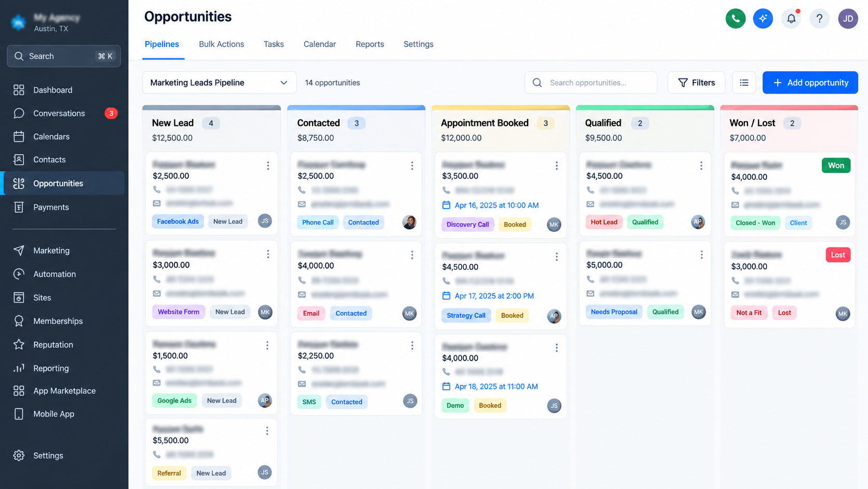Expand Marketing Leads Pipeline dropdown
The height and width of the screenshot is (489, 868).
pos(219,83)
